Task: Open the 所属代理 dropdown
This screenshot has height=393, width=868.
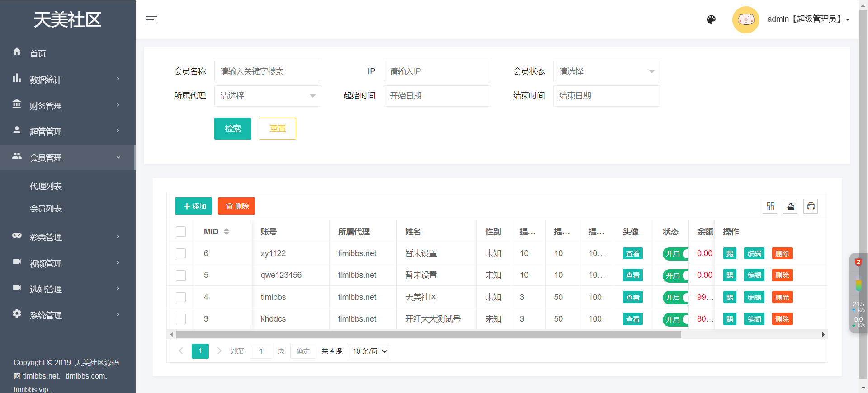Action: (268, 96)
